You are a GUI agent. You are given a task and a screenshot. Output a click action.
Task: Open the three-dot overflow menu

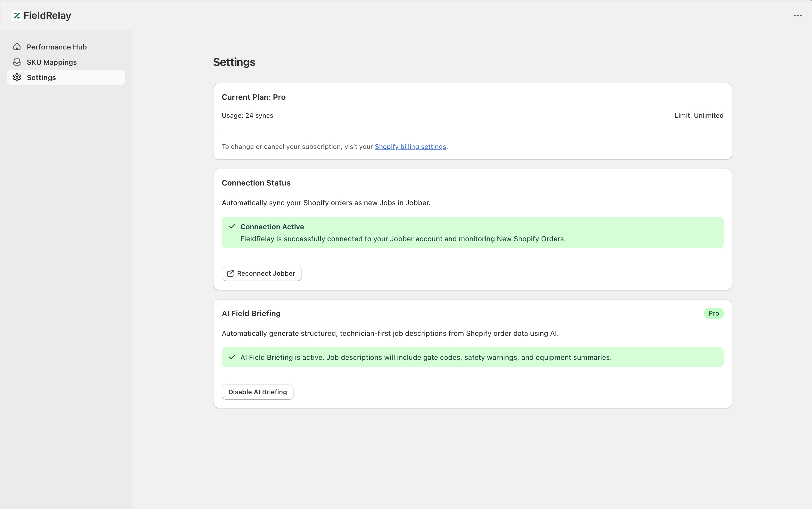[798, 15]
